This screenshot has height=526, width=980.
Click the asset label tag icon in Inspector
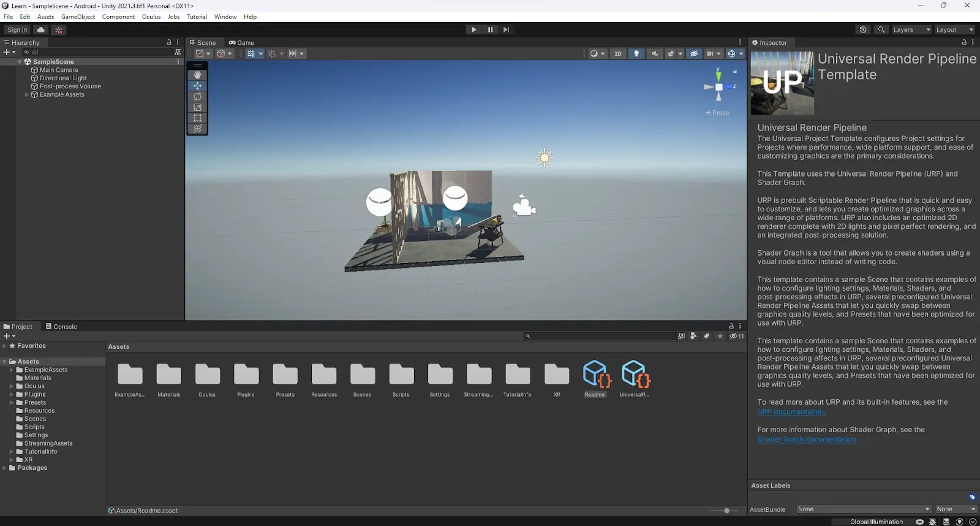click(972, 497)
